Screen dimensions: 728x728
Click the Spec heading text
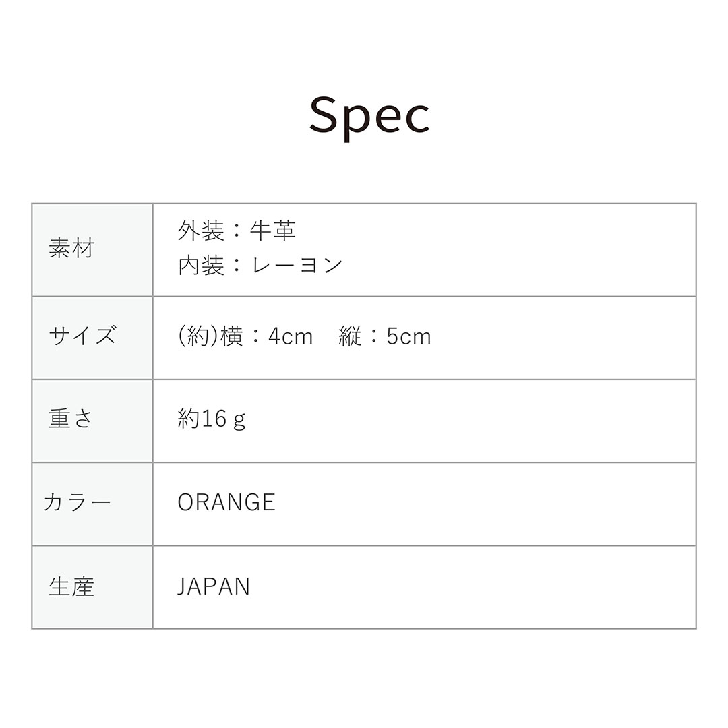click(x=369, y=117)
